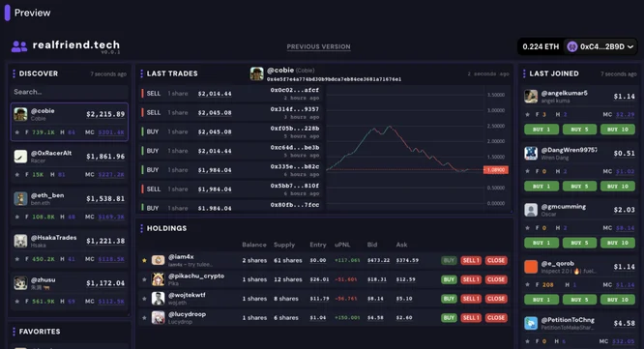
Task: Click the @angelkumar5 avatar in Last Joined
Action: point(531,97)
